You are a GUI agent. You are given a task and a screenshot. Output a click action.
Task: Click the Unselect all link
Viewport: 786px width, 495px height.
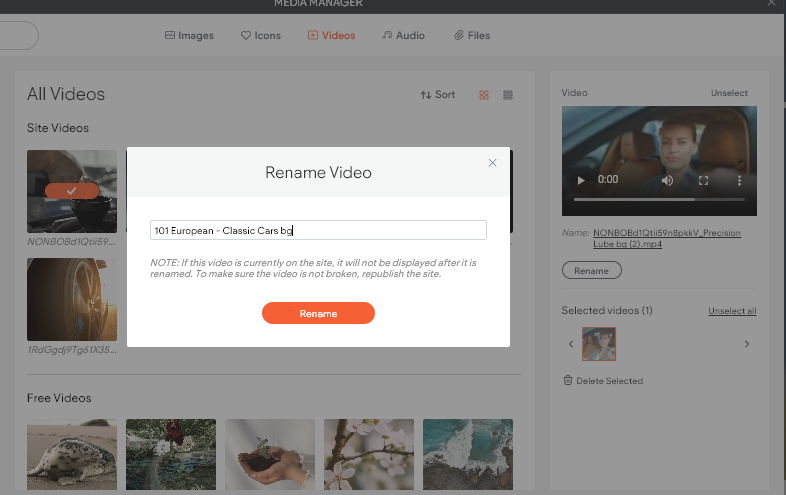[x=732, y=311]
